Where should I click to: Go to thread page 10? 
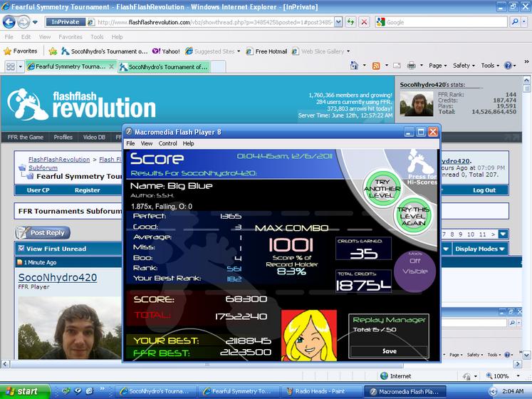tap(471, 234)
